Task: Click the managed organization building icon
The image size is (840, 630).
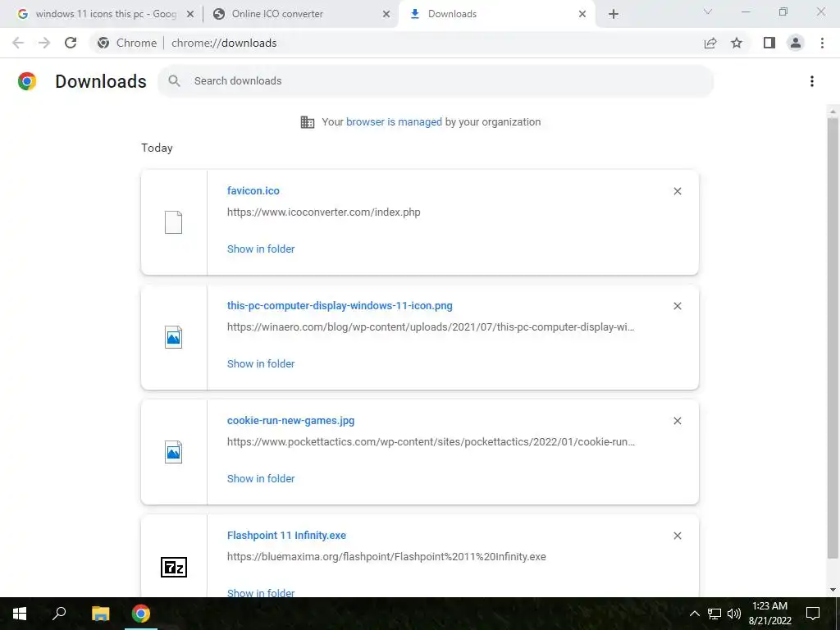Action: 308,122
